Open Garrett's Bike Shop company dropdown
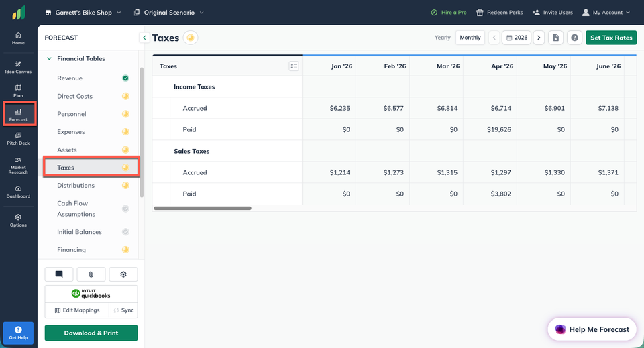The width and height of the screenshot is (644, 348). tap(83, 13)
